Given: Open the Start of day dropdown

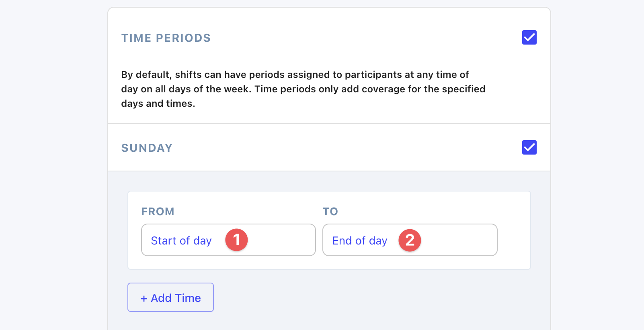Looking at the screenshot, I should (x=228, y=240).
